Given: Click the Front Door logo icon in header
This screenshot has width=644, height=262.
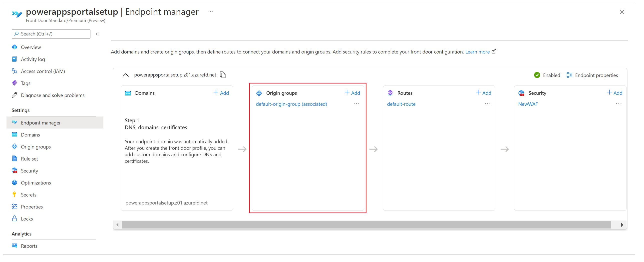Looking at the screenshot, I should tap(17, 14).
